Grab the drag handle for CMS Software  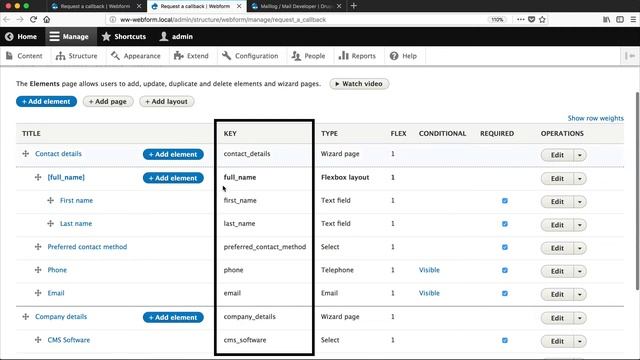pos(38,340)
